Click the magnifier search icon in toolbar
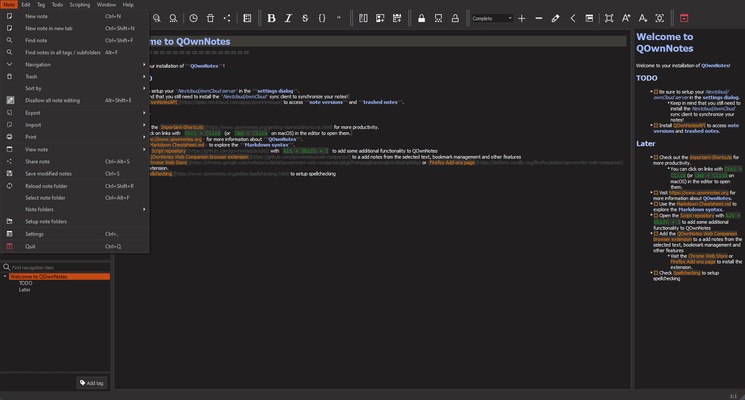Image resolution: width=745 pixels, height=400 pixels. tap(173, 18)
